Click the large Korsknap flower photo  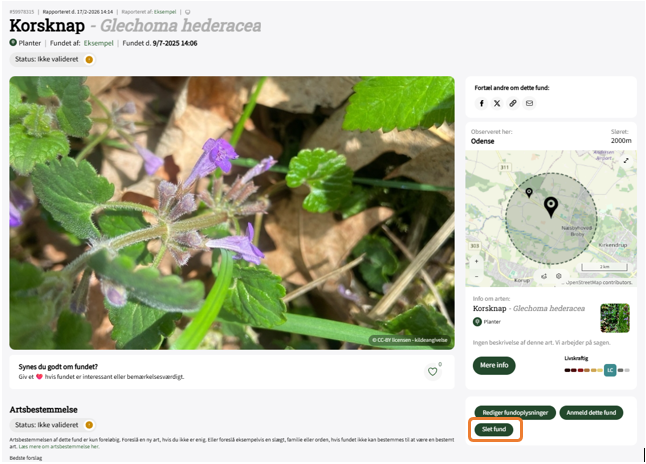[232, 212]
